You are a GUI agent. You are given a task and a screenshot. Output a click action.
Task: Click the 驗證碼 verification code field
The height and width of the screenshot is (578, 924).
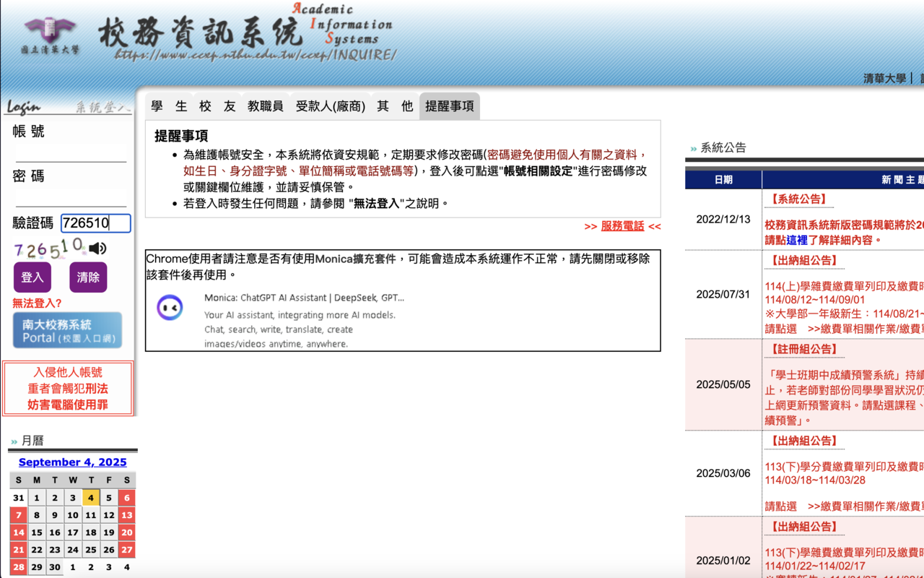(x=95, y=223)
